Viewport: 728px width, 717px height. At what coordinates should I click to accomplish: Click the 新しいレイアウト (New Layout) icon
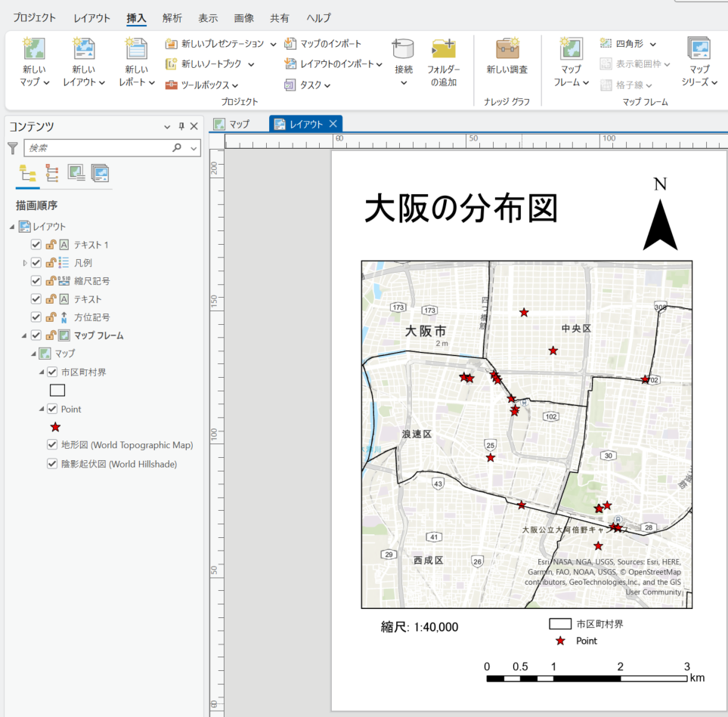pos(83,49)
